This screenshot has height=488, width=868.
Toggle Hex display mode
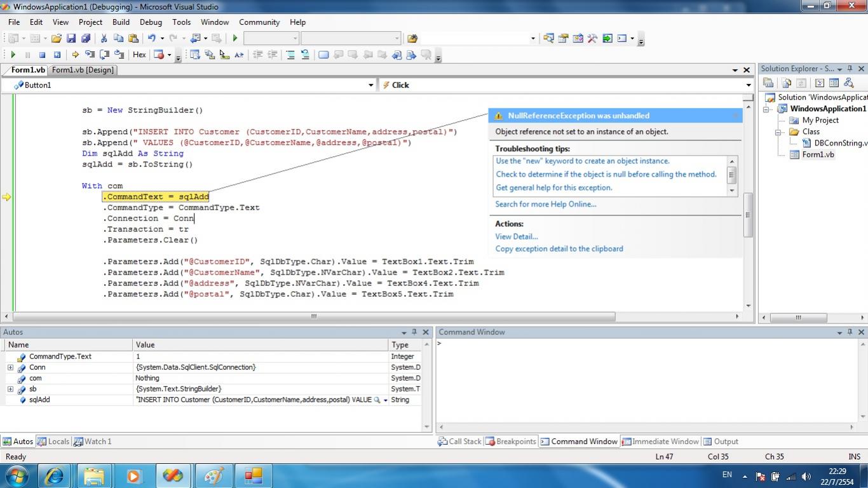[x=139, y=55]
